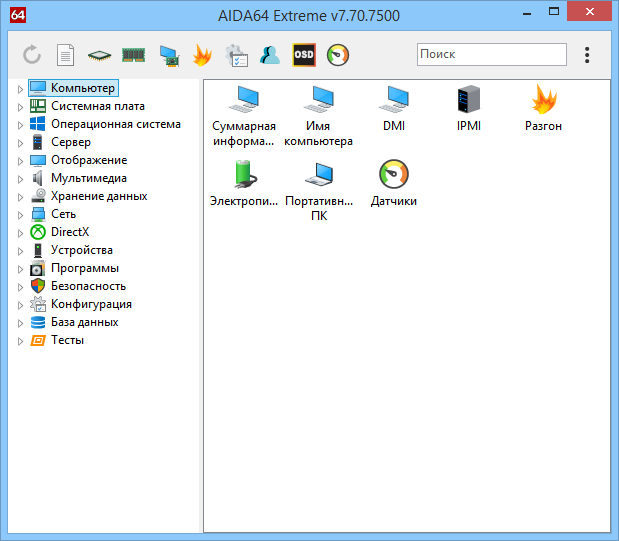Click the Refresh toolbar icon
Image resolution: width=619 pixels, height=541 pixels.
(32, 55)
